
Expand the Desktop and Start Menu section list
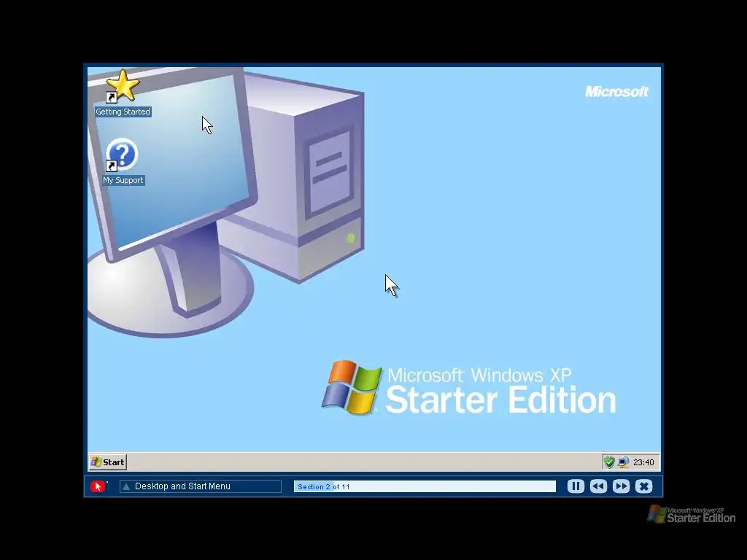click(x=200, y=486)
